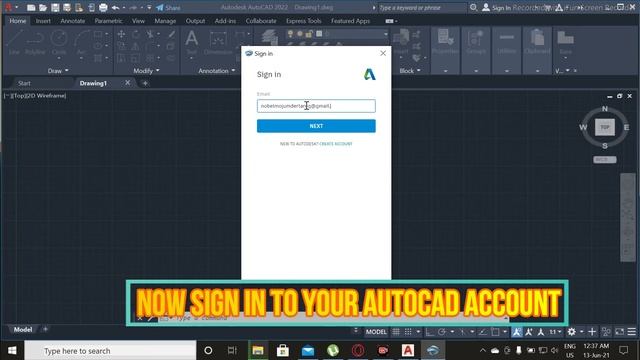Toggle polar tracking in status bar

[442, 332]
